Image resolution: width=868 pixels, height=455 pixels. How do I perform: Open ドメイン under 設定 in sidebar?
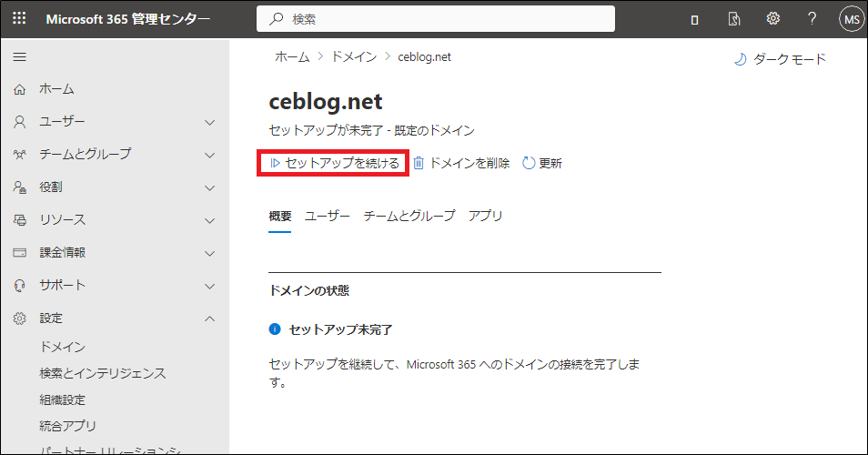(63, 347)
